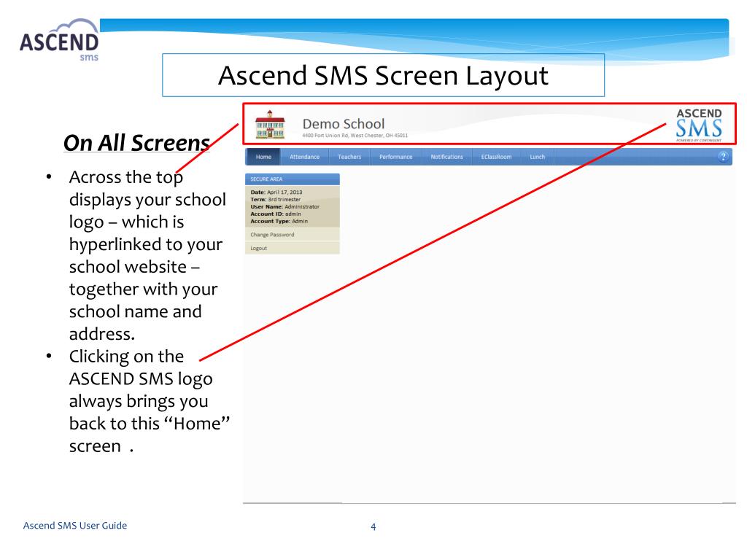Click the 'On All Screens' heading
Screen dimensions: 747x560
(136, 142)
